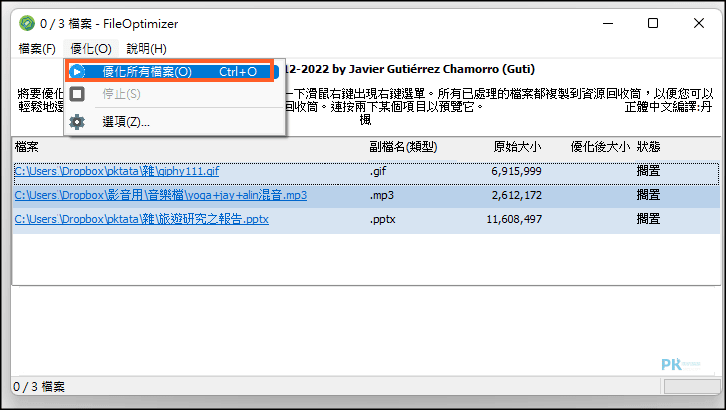Choose 優化所有檔案(O) menu entry
726x410 pixels.
[171, 72]
